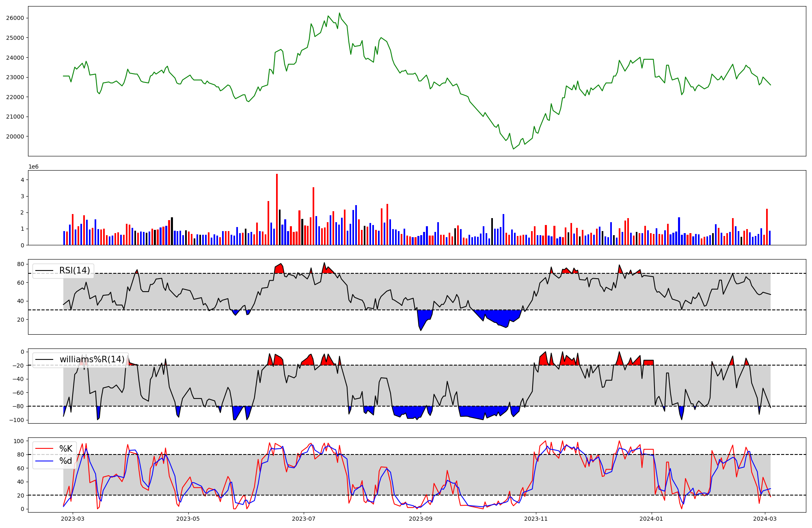Click the 2024-03 date tick label

coord(765,519)
